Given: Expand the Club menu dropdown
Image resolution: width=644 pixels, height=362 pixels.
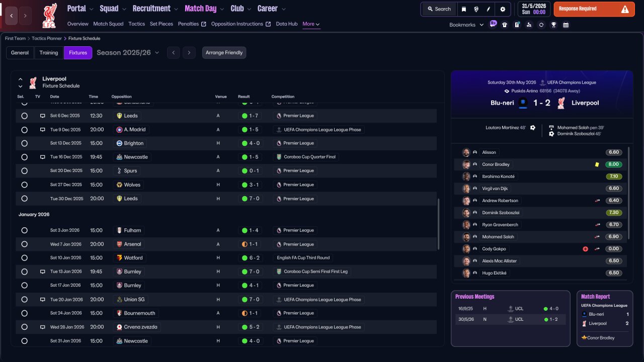Looking at the screenshot, I should pyautogui.click(x=249, y=9).
